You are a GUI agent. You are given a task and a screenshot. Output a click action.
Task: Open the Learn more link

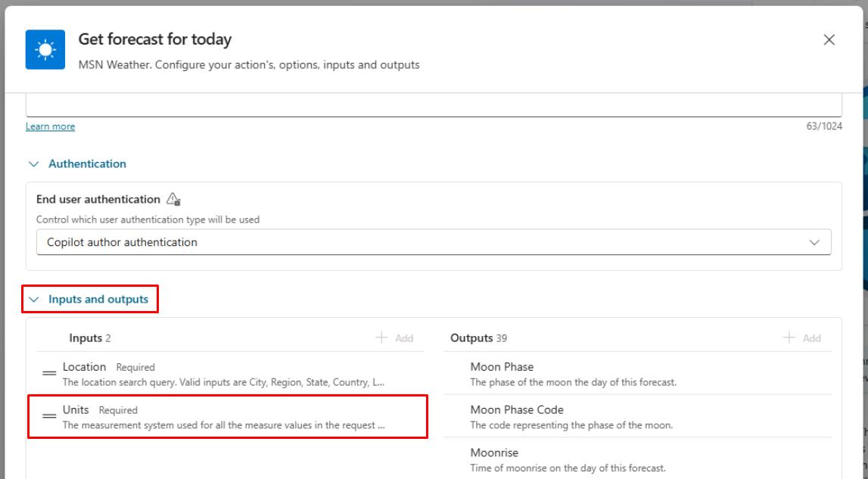point(50,126)
